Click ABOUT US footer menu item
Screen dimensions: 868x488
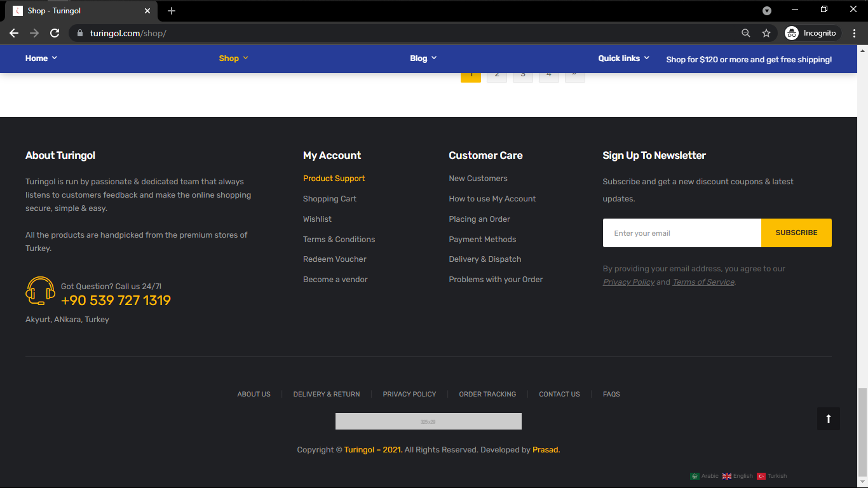click(x=254, y=395)
